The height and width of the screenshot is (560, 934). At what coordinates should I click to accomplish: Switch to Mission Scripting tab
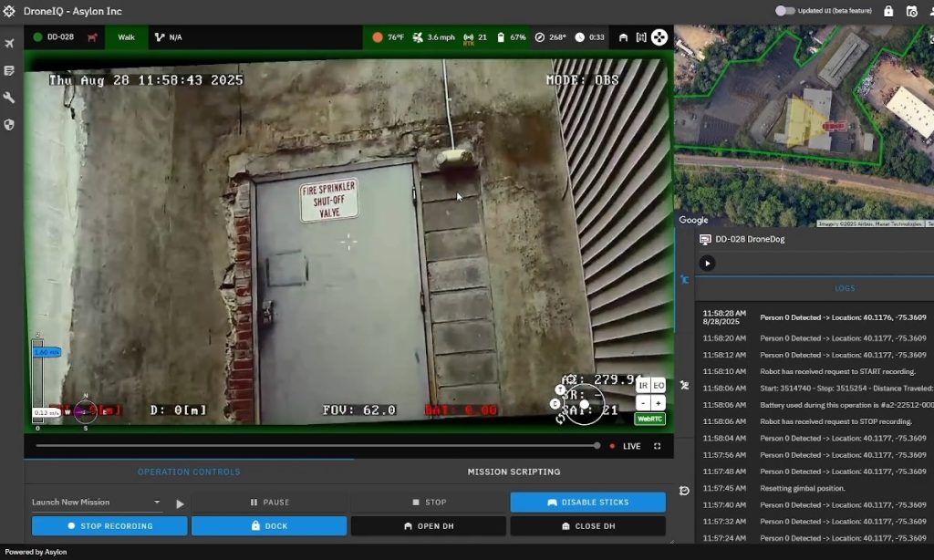coord(514,472)
